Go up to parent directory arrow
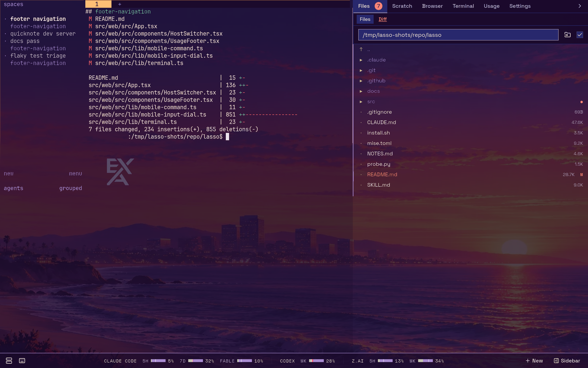This screenshot has height=368, width=588. [x=361, y=49]
